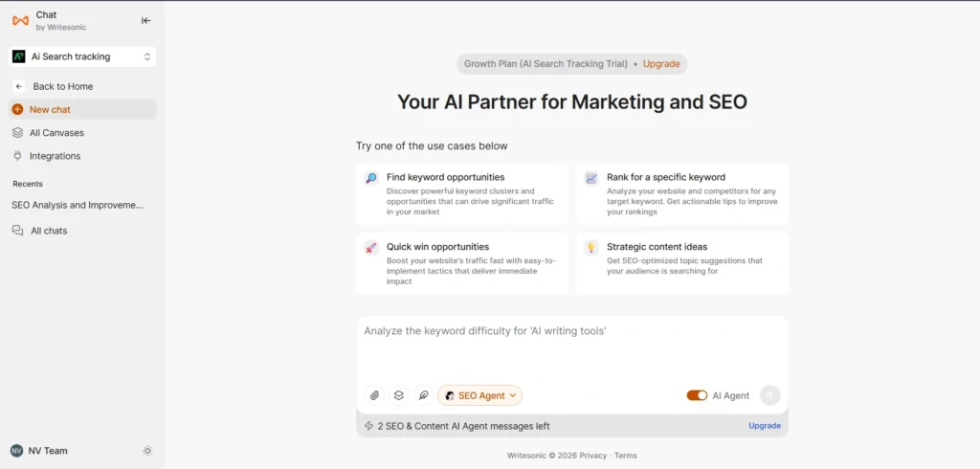Start a New chat
Image resolution: width=980 pixels, height=469 pixels.
(82, 109)
